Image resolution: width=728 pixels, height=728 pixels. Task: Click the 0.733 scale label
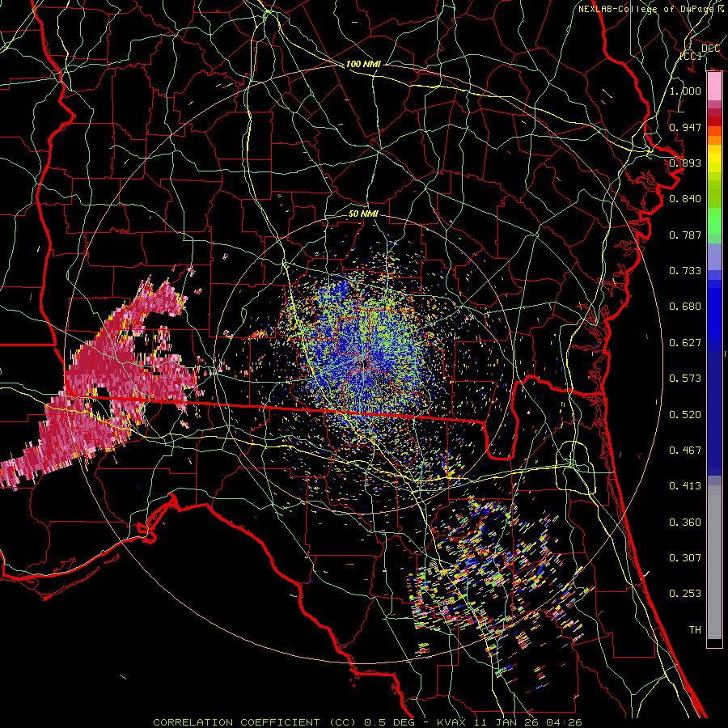685,271
